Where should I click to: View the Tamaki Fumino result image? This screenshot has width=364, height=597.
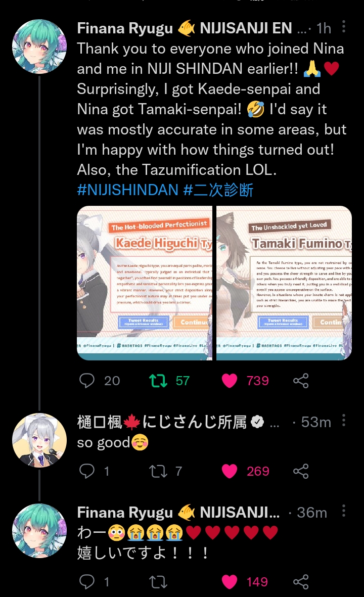(x=284, y=283)
